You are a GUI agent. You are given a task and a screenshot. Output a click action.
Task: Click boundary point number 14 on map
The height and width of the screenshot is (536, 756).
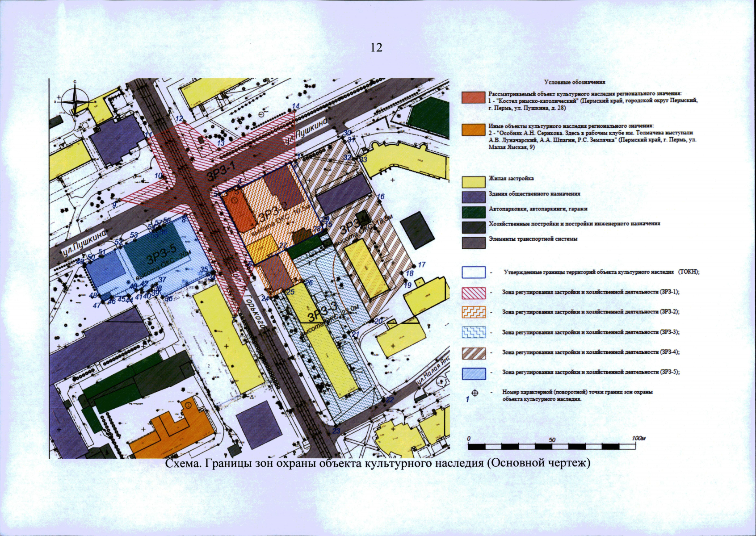coord(296,106)
